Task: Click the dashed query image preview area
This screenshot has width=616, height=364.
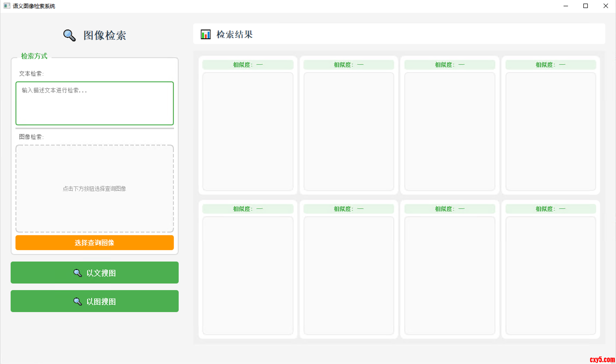Action: [94, 188]
